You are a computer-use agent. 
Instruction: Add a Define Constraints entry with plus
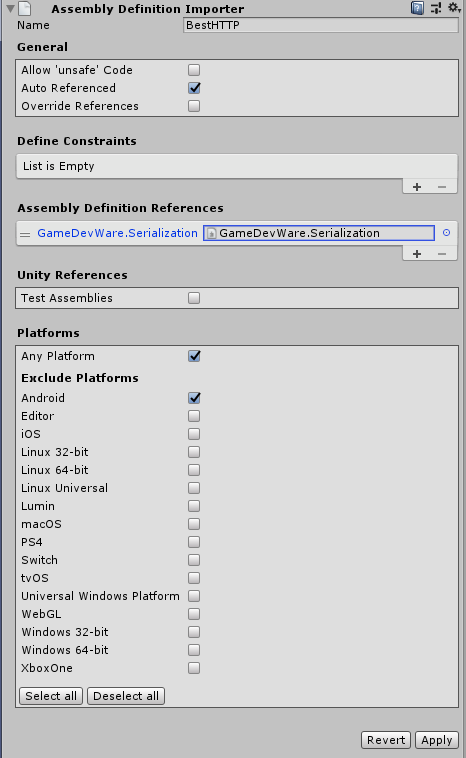pos(417,187)
